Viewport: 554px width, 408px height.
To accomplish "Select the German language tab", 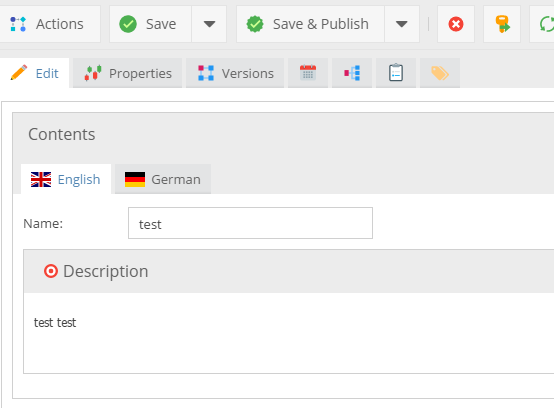I will [163, 179].
